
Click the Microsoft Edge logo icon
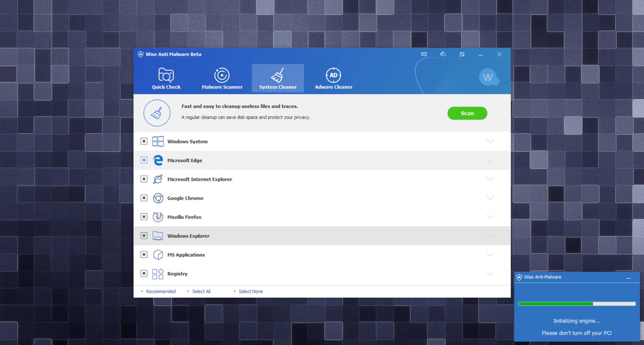(158, 160)
